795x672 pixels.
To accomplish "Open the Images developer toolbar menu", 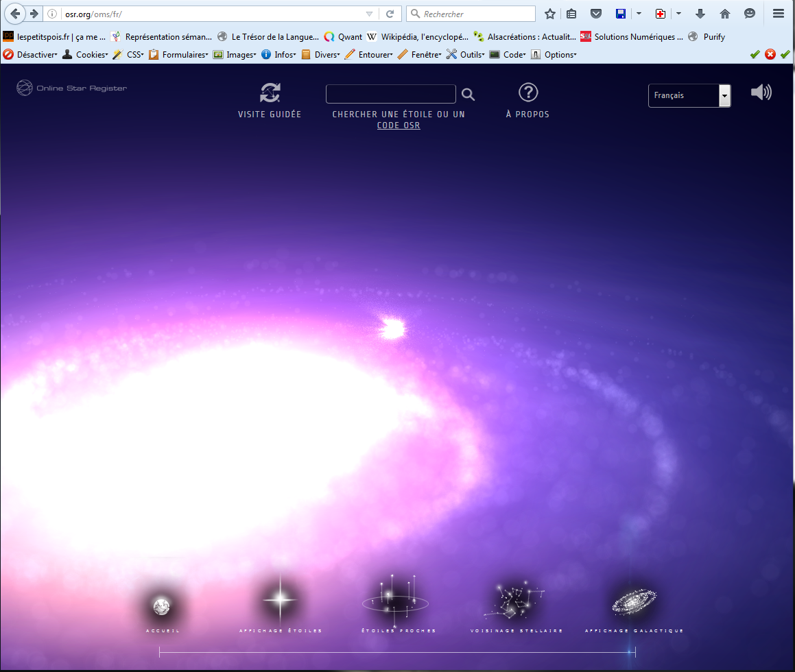I will point(235,55).
